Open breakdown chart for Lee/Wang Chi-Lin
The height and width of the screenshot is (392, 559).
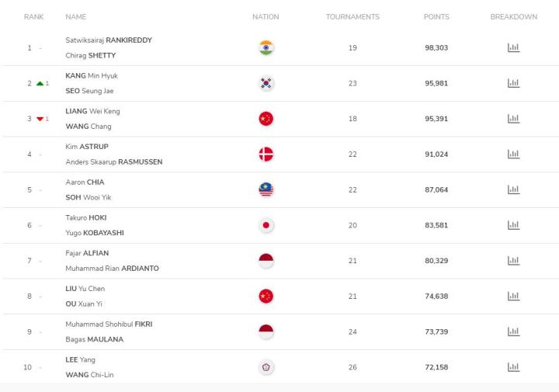point(513,367)
